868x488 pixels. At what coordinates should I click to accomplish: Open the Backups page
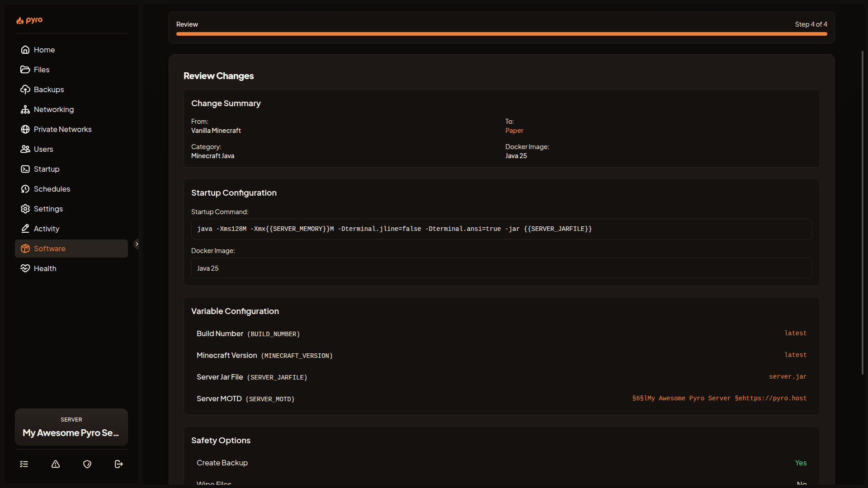tap(71, 89)
